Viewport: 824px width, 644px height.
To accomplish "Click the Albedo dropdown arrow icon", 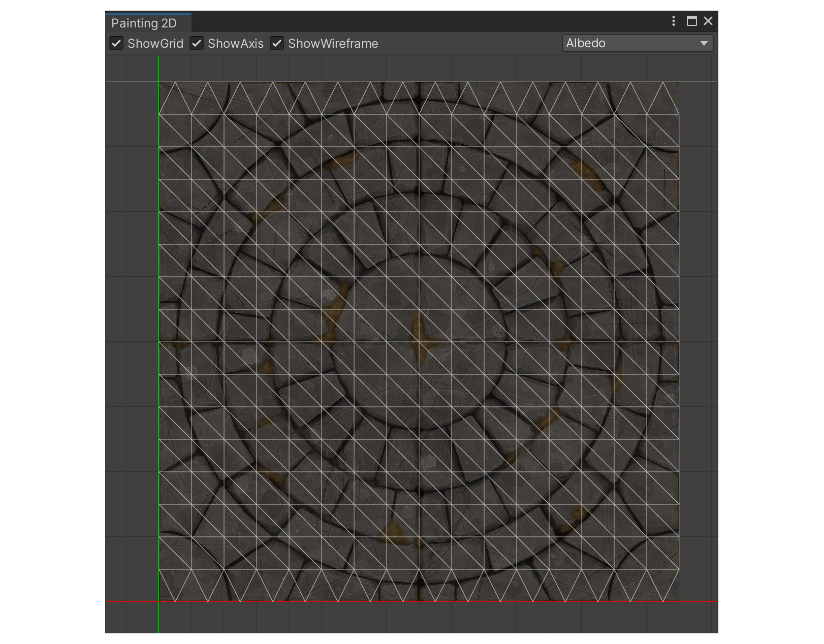I will [x=705, y=44].
